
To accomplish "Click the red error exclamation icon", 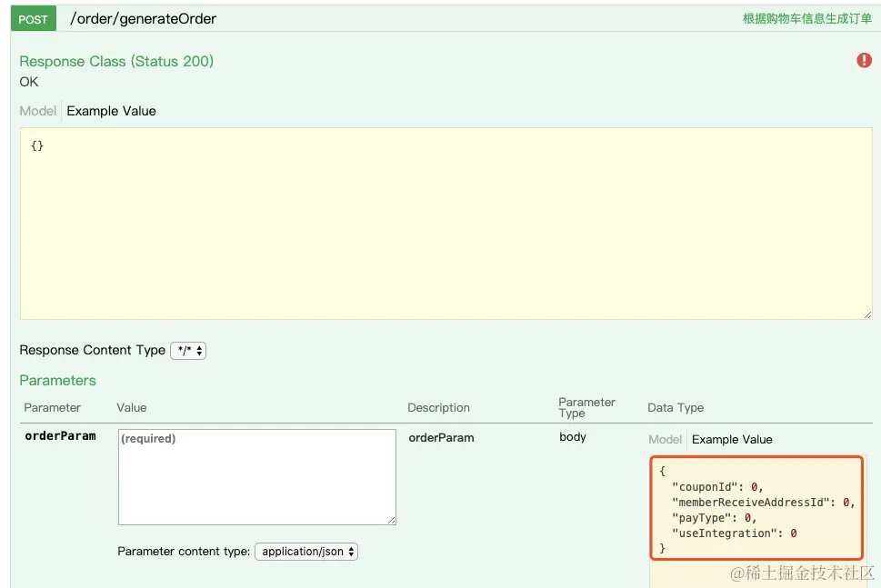I will (x=864, y=60).
